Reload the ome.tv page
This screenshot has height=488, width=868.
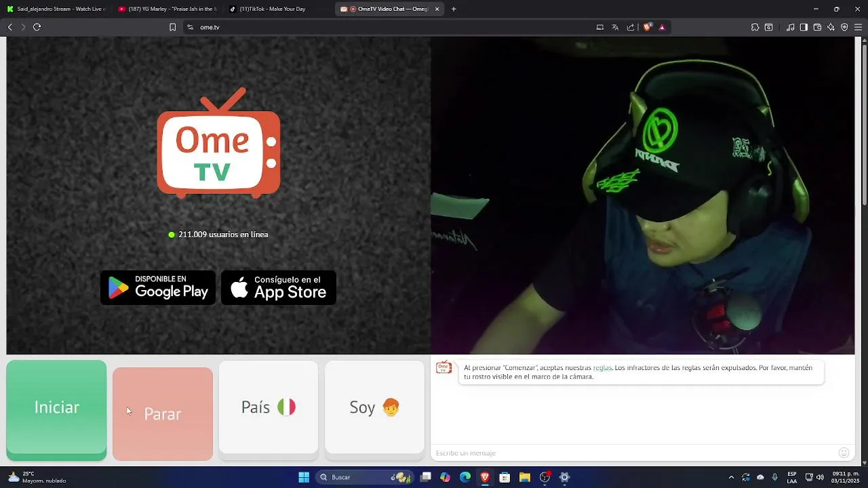(x=37, y=27)
